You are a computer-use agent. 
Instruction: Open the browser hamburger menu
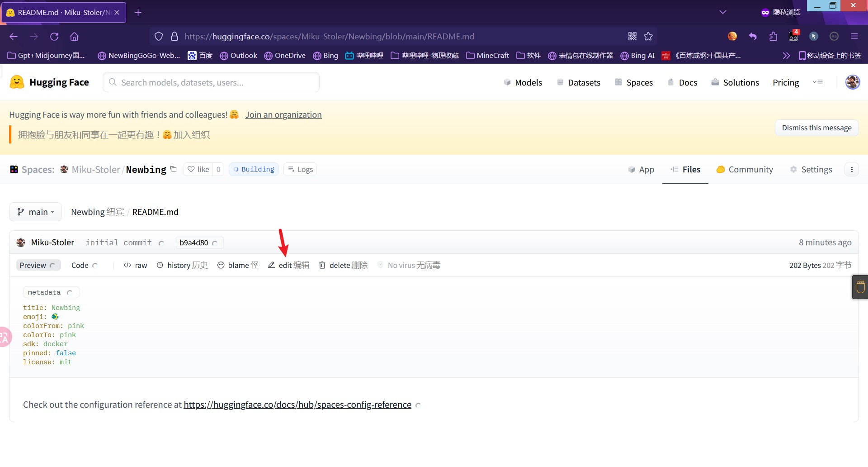tap(854, 37)
